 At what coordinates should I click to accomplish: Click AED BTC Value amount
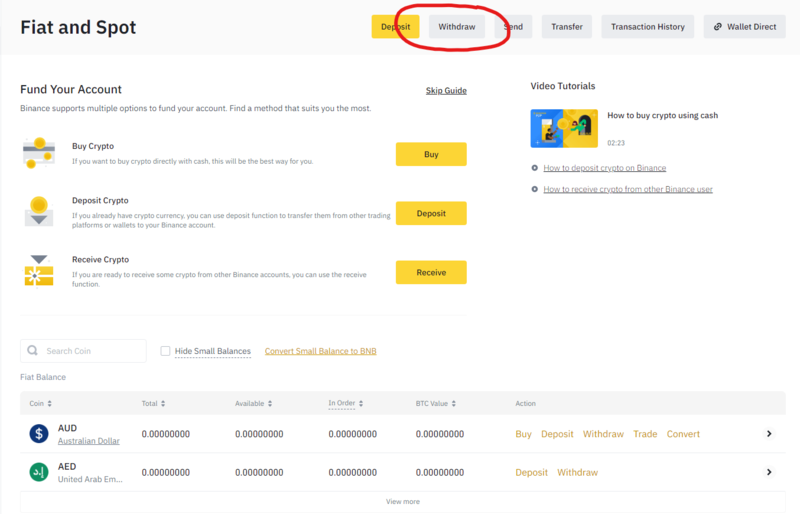pyautogui.click(x=440, y=472)
